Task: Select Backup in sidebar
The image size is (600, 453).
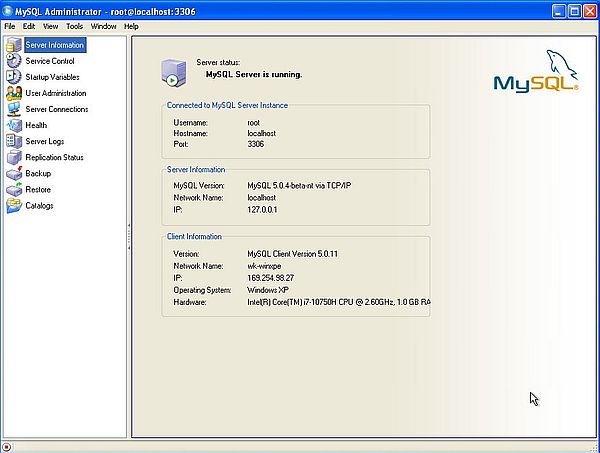Action: tap(38, 173)
